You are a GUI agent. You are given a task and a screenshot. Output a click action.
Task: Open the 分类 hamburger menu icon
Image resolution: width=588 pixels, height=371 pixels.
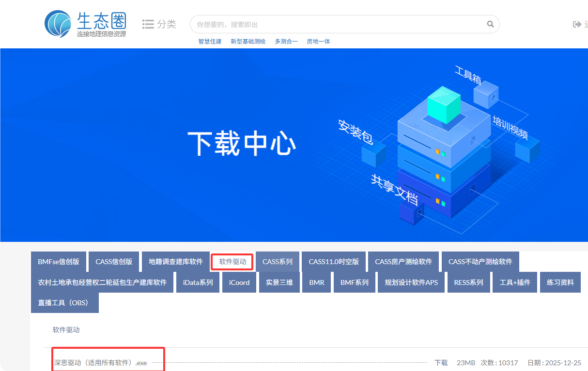tap(148, 24)
